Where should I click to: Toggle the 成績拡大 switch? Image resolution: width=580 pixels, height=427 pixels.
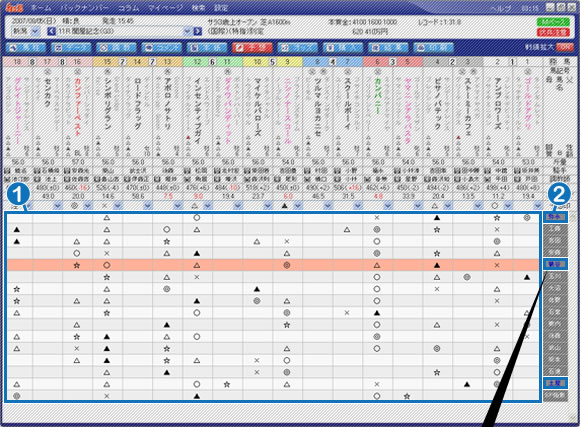click(564, 47)
